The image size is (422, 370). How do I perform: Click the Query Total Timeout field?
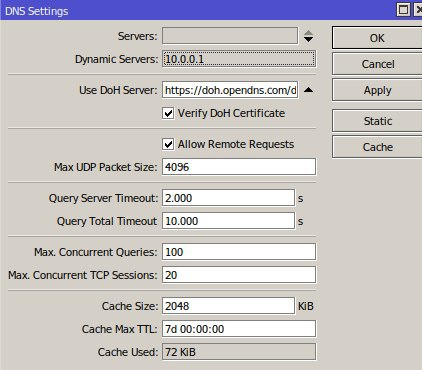coord(229,221)
